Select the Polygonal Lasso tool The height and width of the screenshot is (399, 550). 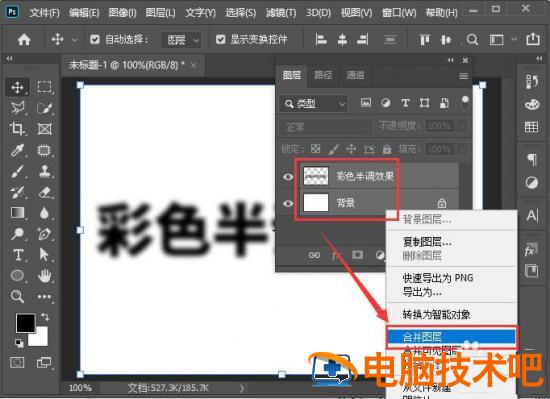17,108
